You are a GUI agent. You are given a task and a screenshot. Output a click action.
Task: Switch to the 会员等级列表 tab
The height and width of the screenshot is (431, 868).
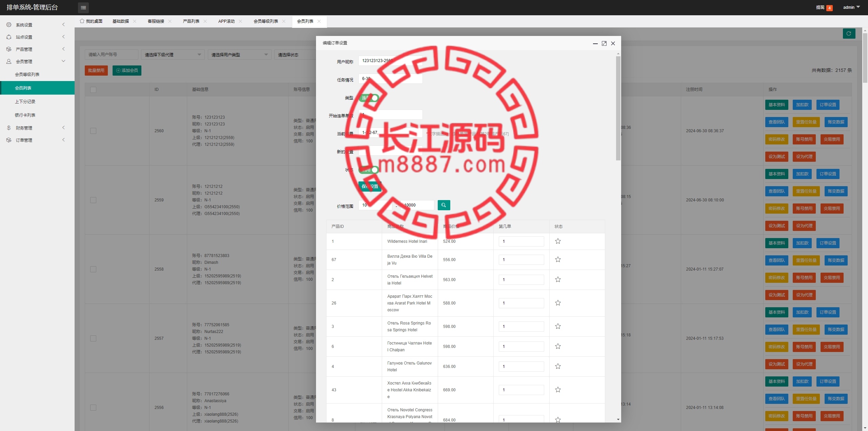pyautogui.click(x=266, y=21)
